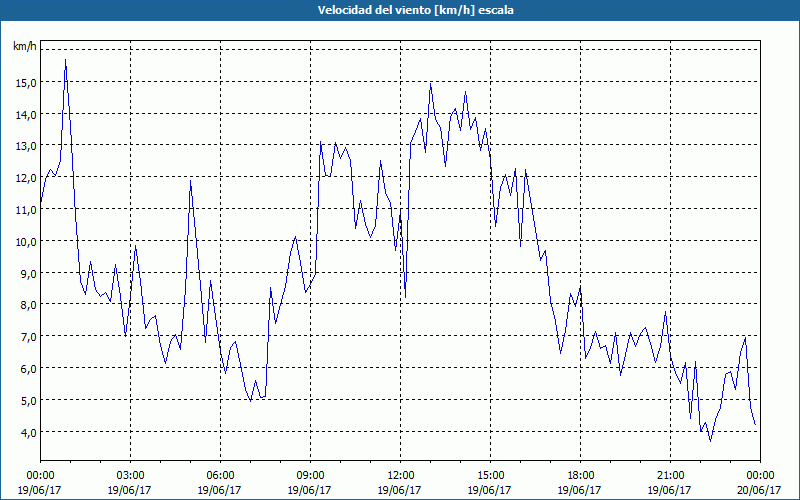Click the 18:00 time axis label

(581, 476)
